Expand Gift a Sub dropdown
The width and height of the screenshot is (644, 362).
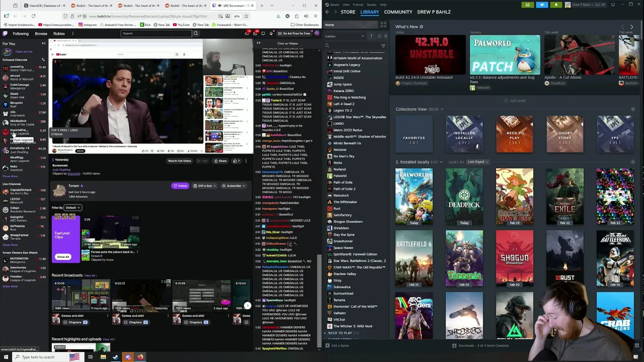[x=204, y=186]
